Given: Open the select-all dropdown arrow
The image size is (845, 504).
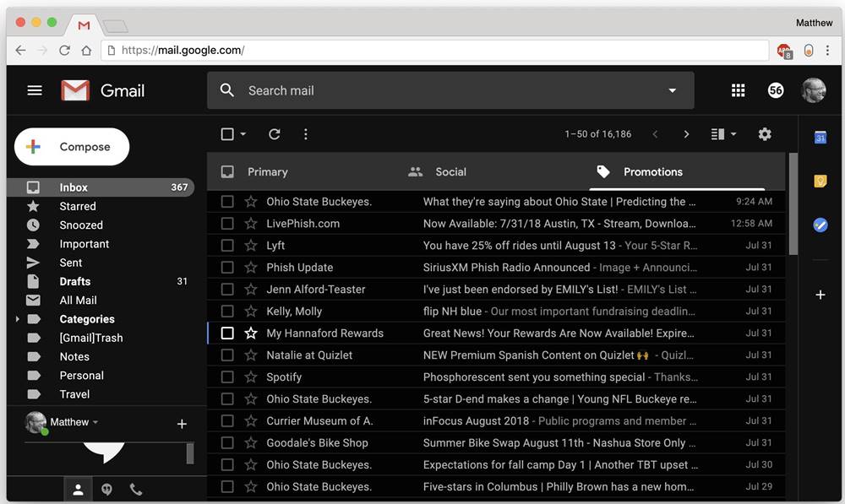Looking at the screenshot, I should tap(243, 134).
